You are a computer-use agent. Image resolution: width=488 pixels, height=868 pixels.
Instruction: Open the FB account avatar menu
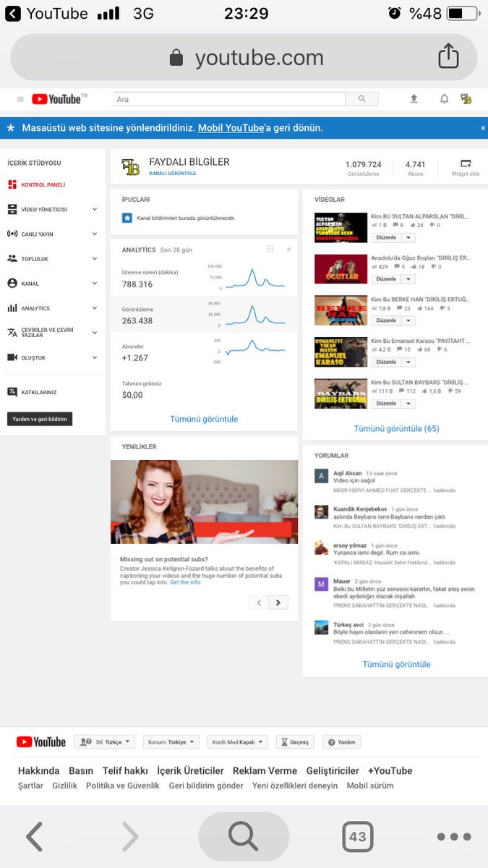466,99
